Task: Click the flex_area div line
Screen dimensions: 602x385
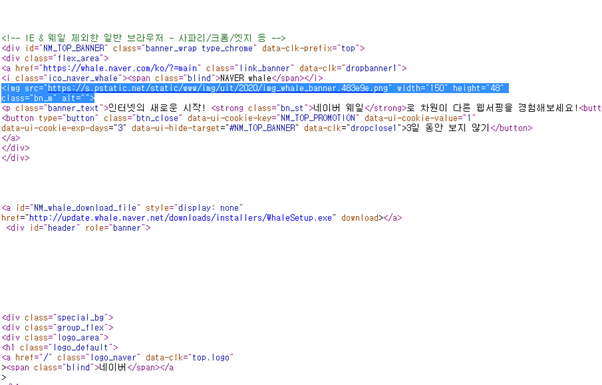Action: pyautogui.click(x=55, y=58)
